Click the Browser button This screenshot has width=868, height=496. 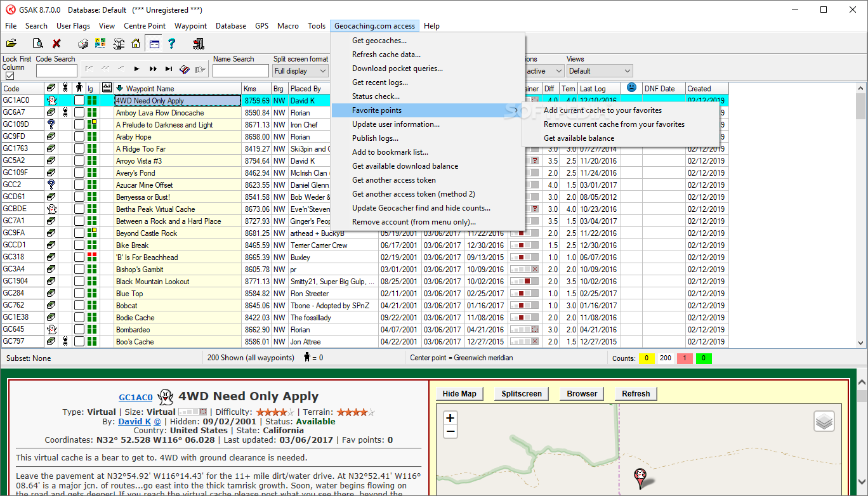[x=582, y=394]
